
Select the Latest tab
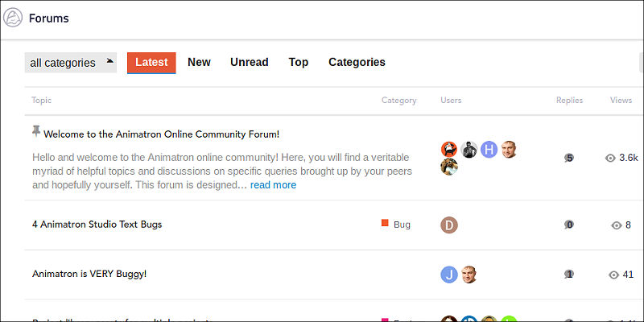151,63
